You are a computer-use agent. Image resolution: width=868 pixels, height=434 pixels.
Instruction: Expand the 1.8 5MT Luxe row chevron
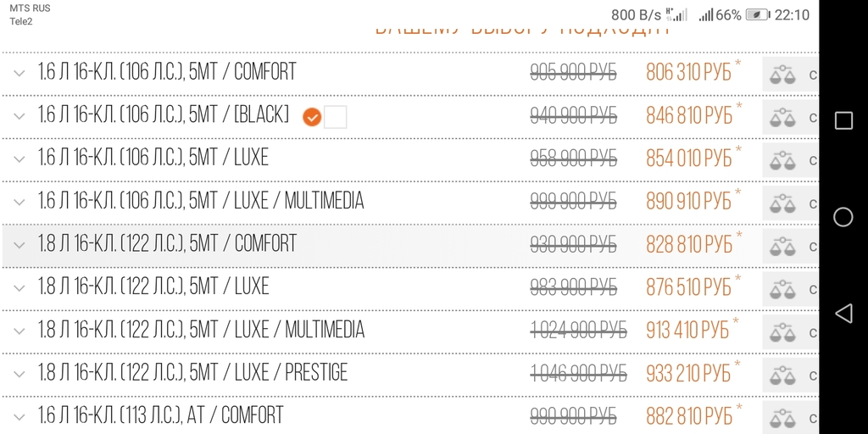point(19,288)
